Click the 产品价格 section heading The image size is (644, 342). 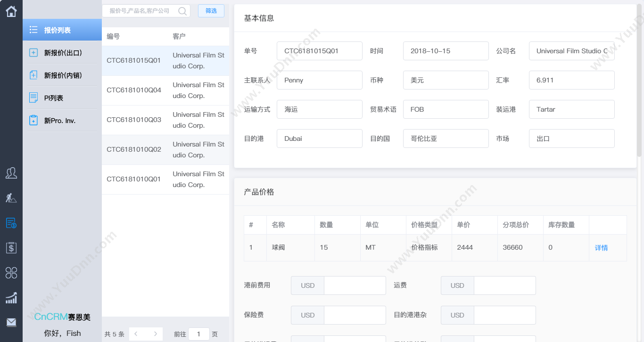click(259, 192)
